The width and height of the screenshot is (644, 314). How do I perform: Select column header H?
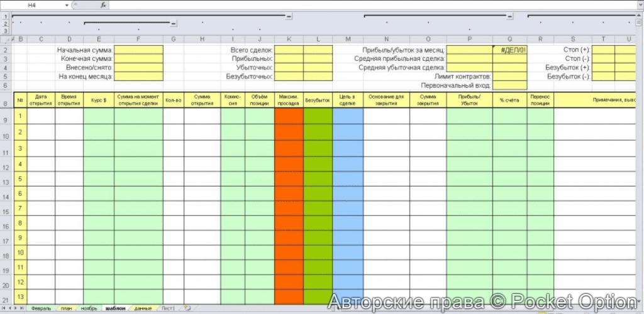tap(202, 40)
